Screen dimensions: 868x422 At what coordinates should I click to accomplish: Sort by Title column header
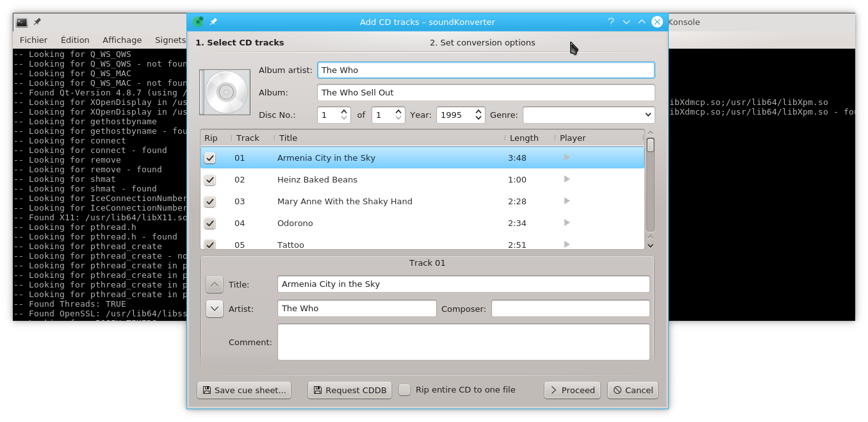click(x=389, y=138)
